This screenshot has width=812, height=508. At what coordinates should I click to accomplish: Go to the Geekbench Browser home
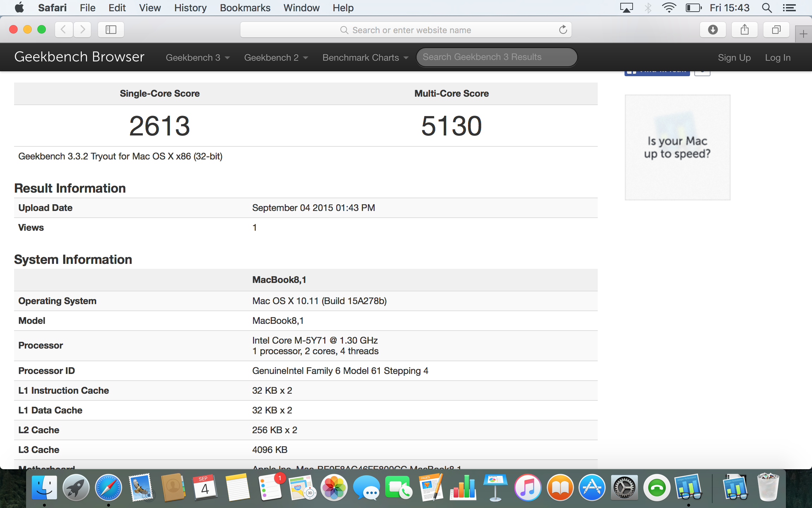[x=79, y=57]
